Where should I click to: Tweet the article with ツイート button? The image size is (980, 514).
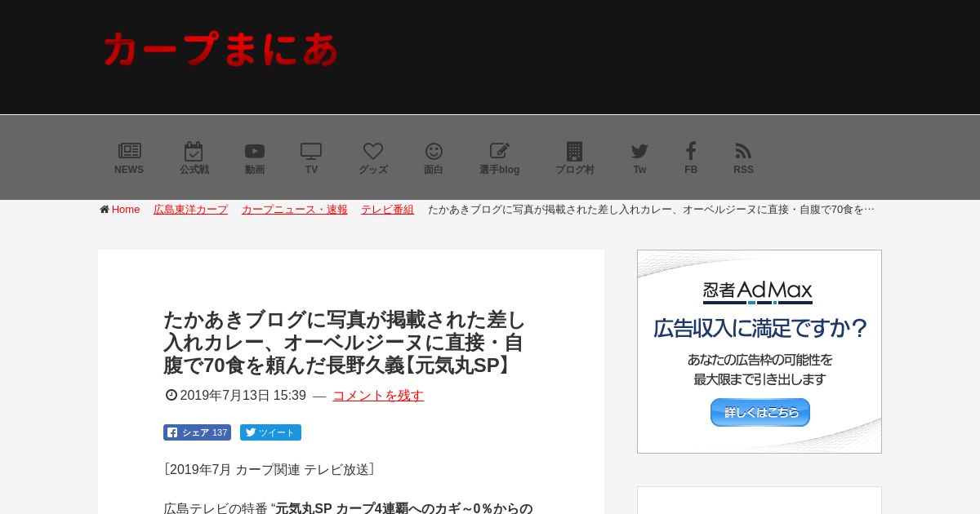click(270, 432)
